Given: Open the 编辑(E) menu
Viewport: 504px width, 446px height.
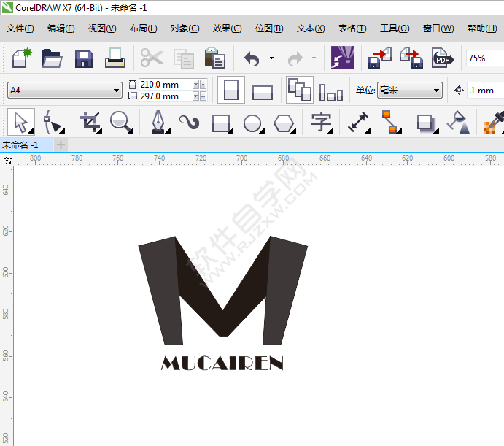Looking at the screenshot, I should pos(61,28).
